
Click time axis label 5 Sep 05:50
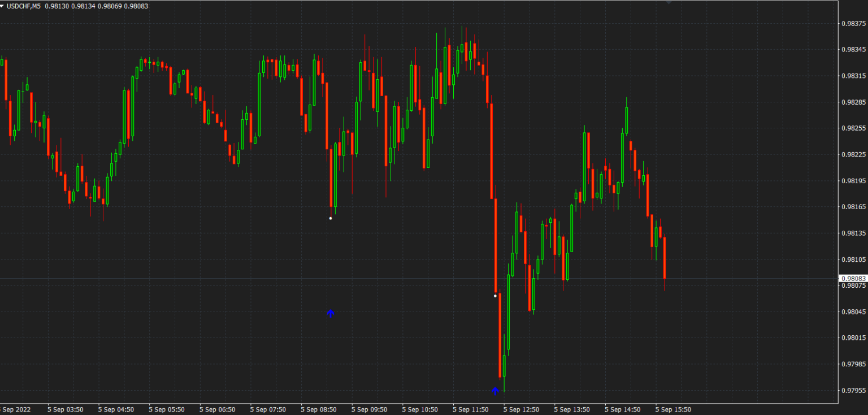(167, 409)
